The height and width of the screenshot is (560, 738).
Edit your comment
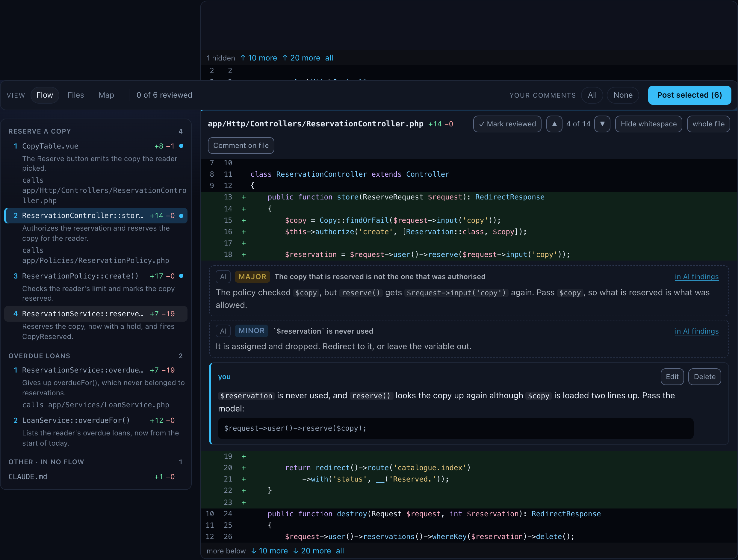coord(672,376)
